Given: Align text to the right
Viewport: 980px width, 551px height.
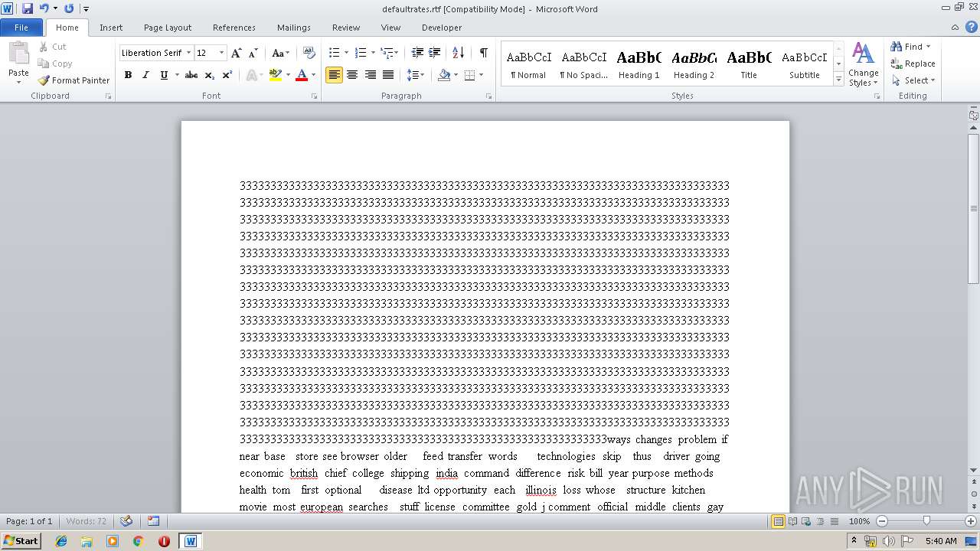Looking at the screenshot, I should [371, 75].
